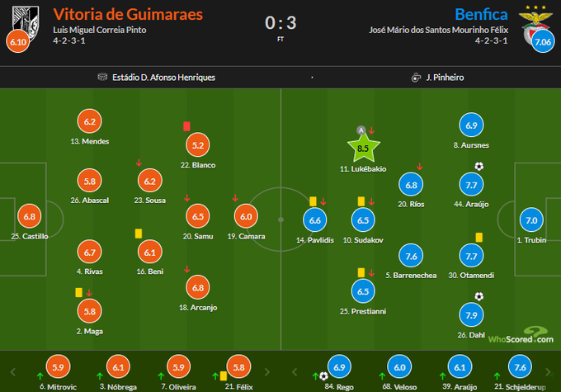Click the stadium icon beside Estádio D. Afonso Henriques
Image resolution: width=561 pixels, height=392 pixels.
pos(102,77)
